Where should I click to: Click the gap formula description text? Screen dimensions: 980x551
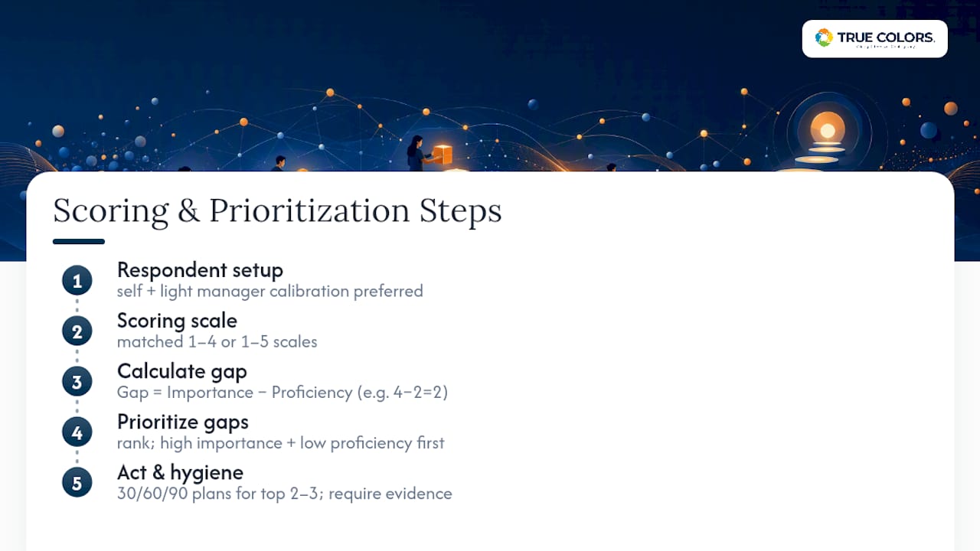coord(283,393)
